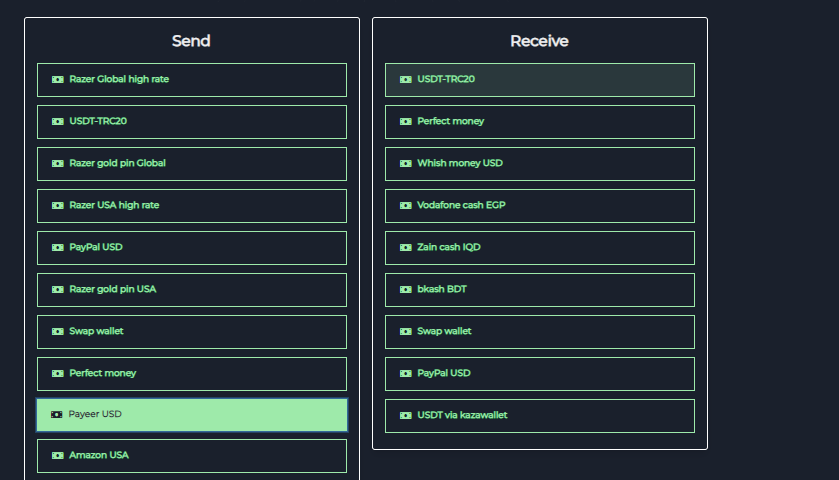Click money icon beside Payeer USD
Screen dimensions: 839x480
[x=57, y=415]
